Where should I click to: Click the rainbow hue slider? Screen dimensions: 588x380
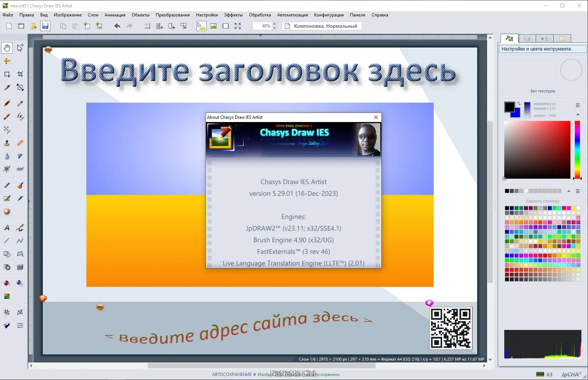(577, 150)
